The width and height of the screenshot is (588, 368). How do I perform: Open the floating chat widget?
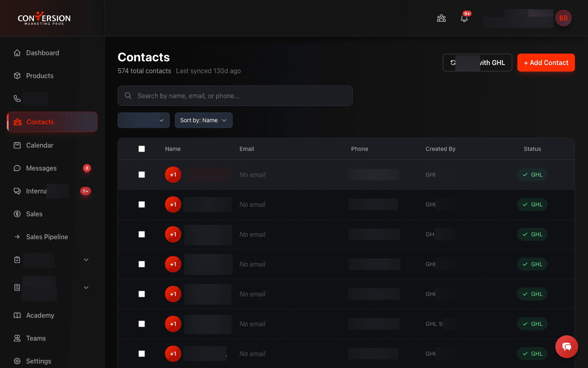(566, 347)
